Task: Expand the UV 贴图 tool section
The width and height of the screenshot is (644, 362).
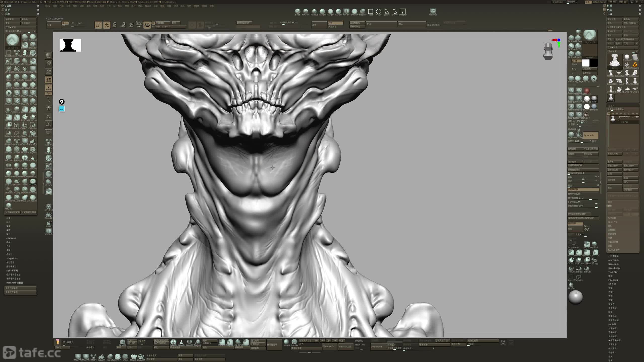Action: [x=612, y=324]
